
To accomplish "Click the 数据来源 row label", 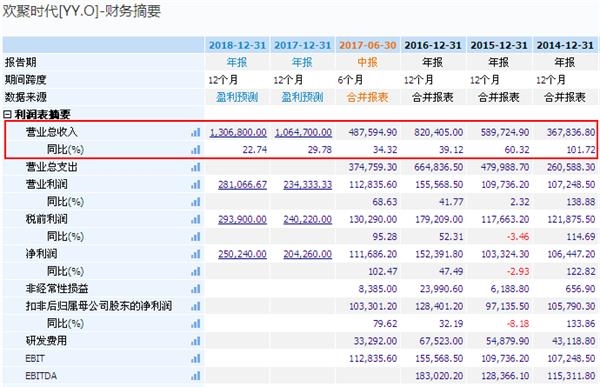I will coord(26,97).
